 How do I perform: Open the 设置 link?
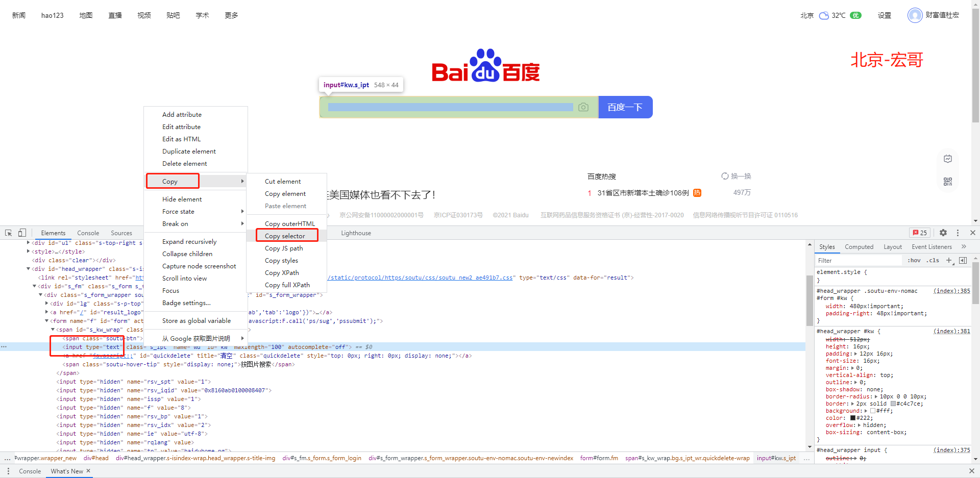885,15
